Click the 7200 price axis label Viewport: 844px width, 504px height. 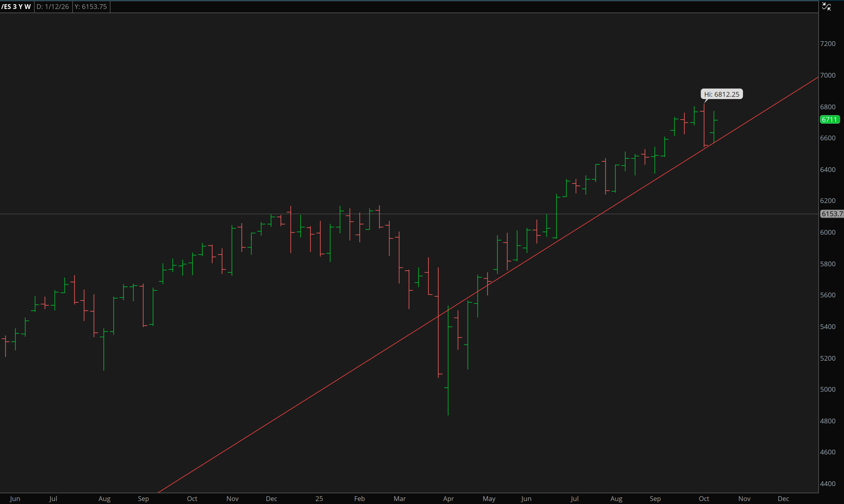click(827, 44)
